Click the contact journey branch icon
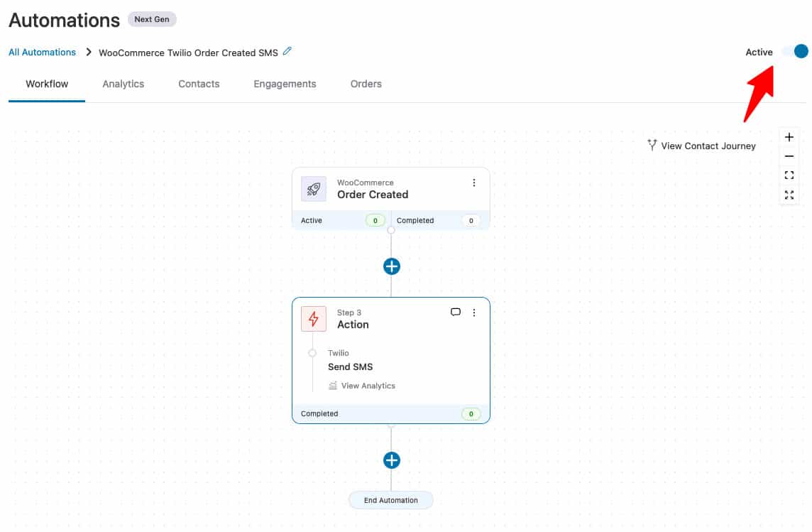812x532 pixels. coord(652,145)
